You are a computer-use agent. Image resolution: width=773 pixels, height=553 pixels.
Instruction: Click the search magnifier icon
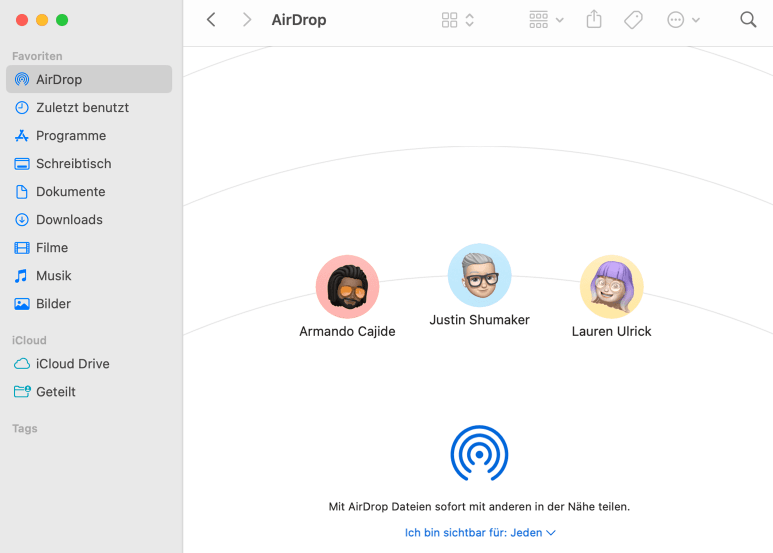coord(748,20)
